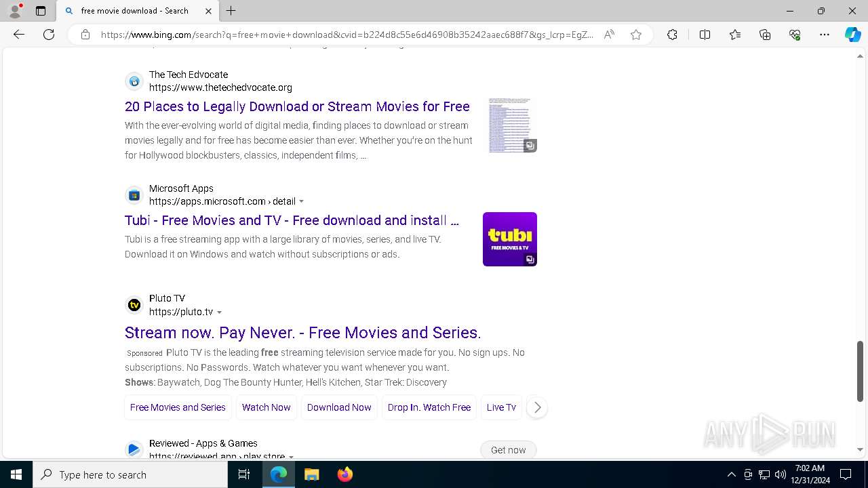Activate Read aloud icon in address bar
This screenshot has height=488, width=868.
click(x=609, y=35)
